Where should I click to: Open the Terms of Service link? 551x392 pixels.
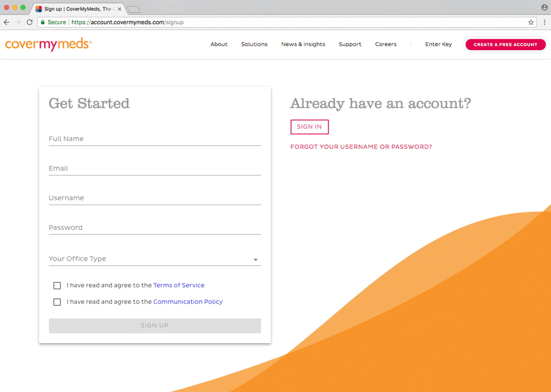[x=179, y=285]
